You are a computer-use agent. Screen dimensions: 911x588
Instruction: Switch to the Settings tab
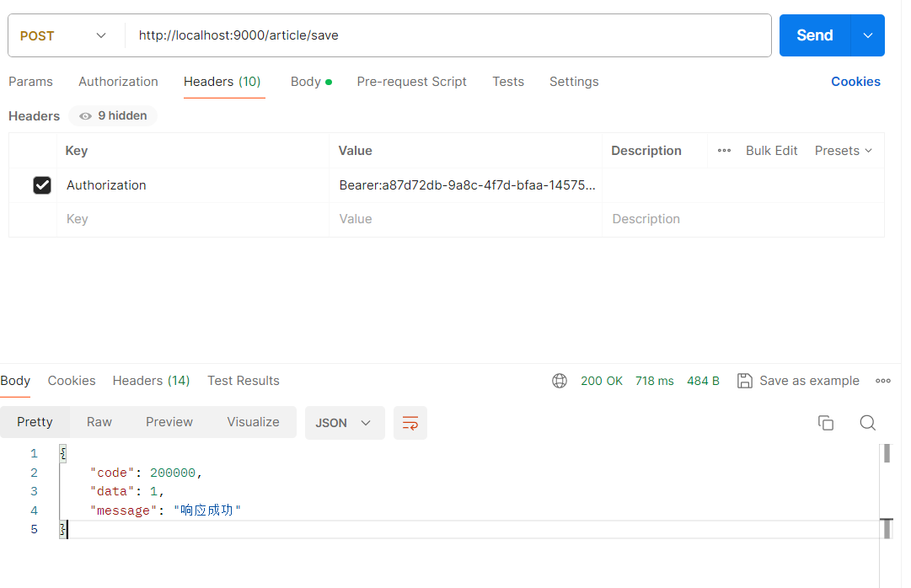coord(574,82)
